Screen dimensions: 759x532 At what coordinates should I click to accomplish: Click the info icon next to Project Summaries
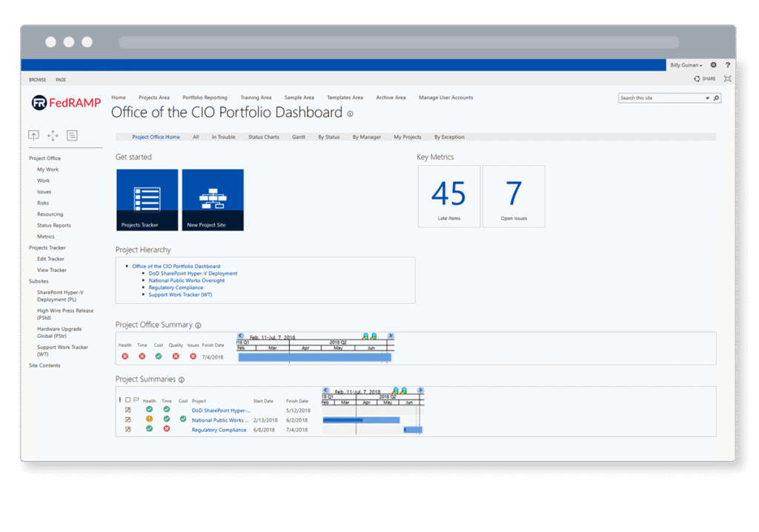click(x=182, y=380)
